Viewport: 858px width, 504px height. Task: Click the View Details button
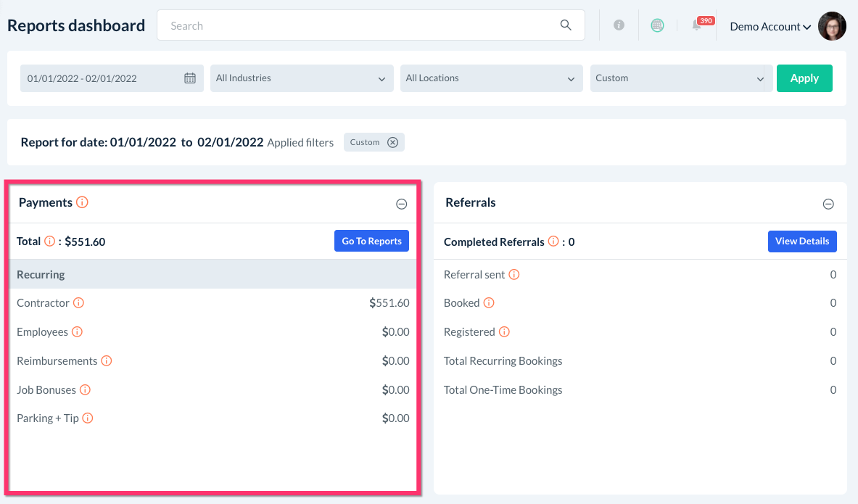pos(801,241)
